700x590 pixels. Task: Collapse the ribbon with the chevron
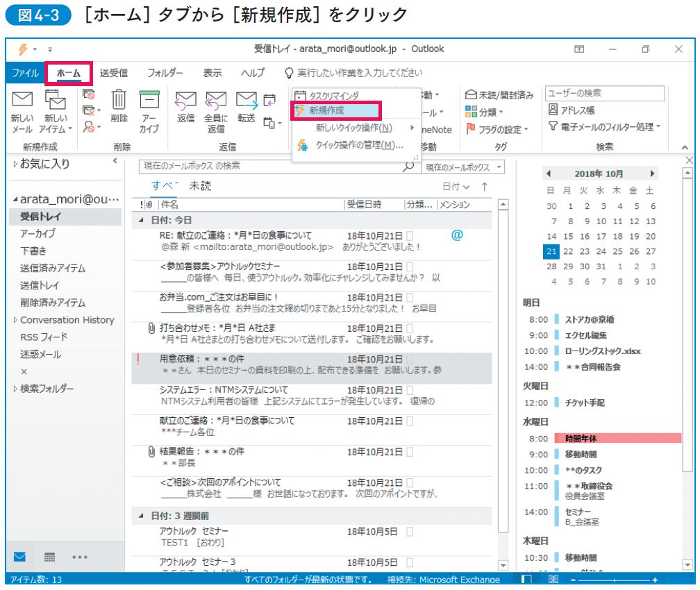pyautogui.click(x=685, y=147)
